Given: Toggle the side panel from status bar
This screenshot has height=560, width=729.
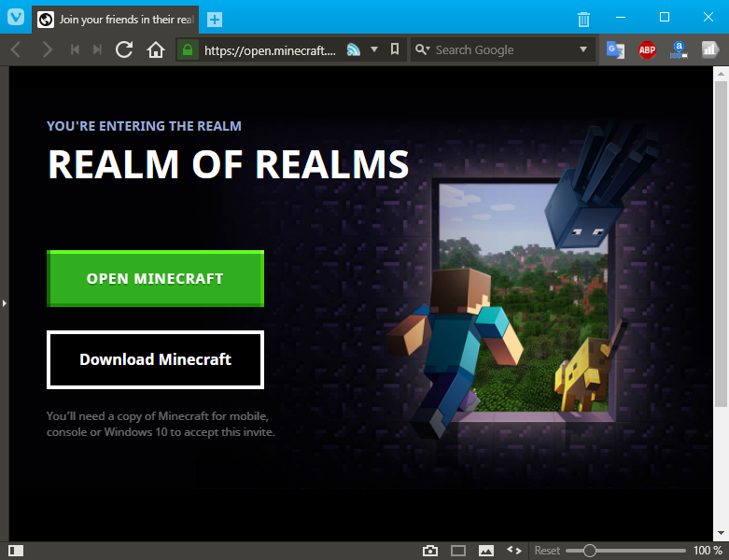Looking at the screenshot, I should [x=16, y=551].
